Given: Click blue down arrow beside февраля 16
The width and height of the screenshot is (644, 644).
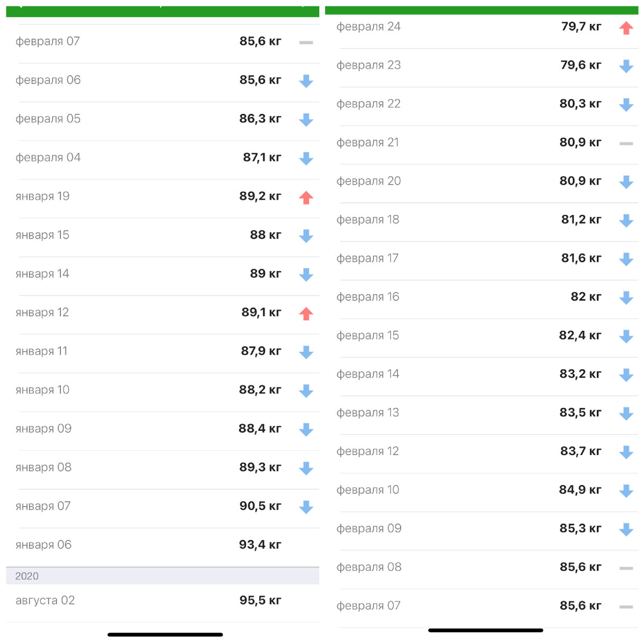Looking at the screenshot, I should coord(626,298).
